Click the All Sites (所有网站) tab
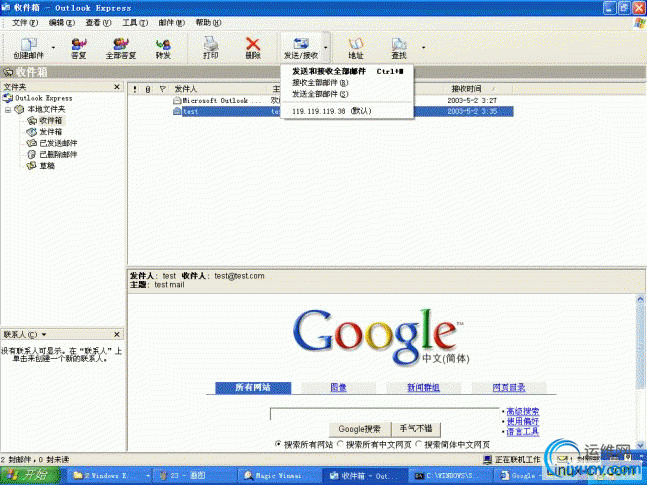 pyautogui.click(x=253, y=387)
